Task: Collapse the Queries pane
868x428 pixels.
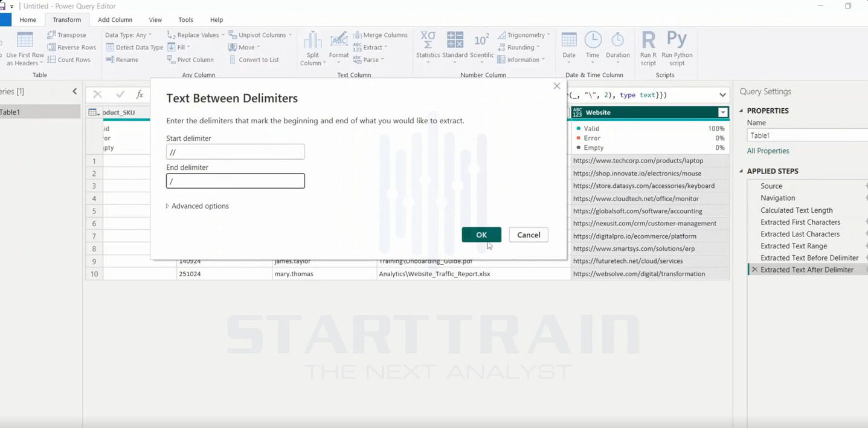Action: [74, 91]
